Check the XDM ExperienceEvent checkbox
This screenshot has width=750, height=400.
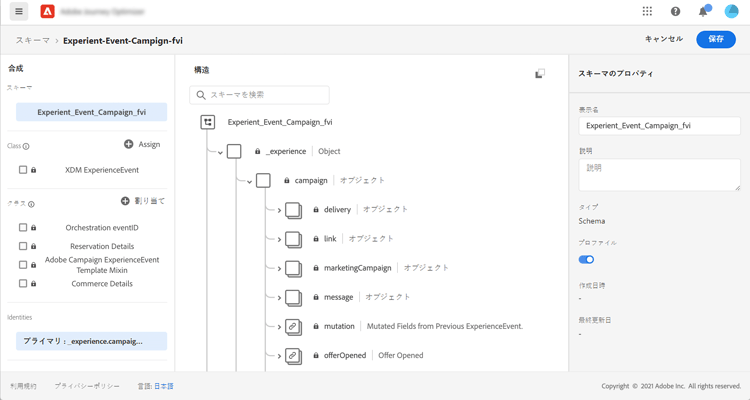click(x=23, y=170)
